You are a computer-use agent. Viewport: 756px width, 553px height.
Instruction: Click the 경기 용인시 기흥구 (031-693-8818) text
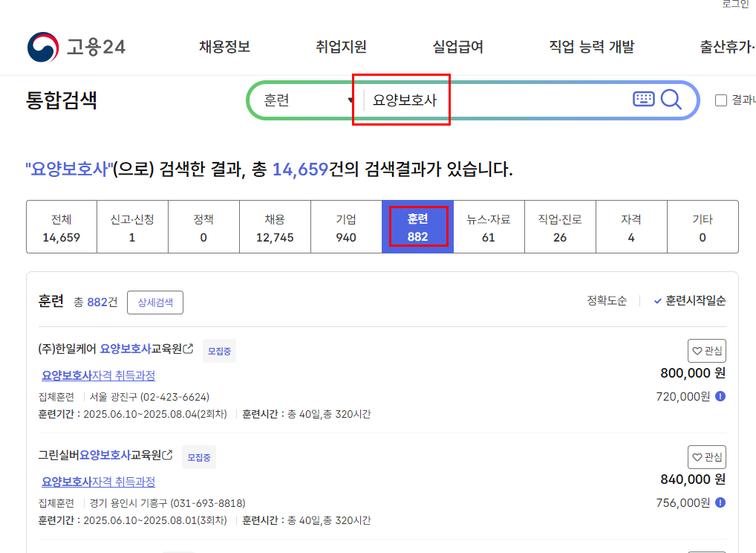point(167,503)
